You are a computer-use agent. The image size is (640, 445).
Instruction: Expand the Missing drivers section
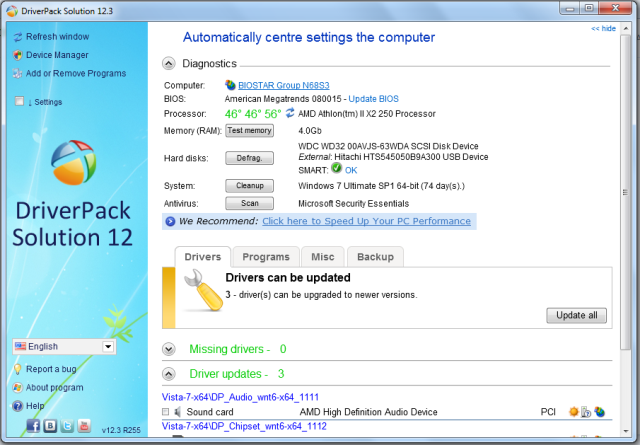(169, 349)
